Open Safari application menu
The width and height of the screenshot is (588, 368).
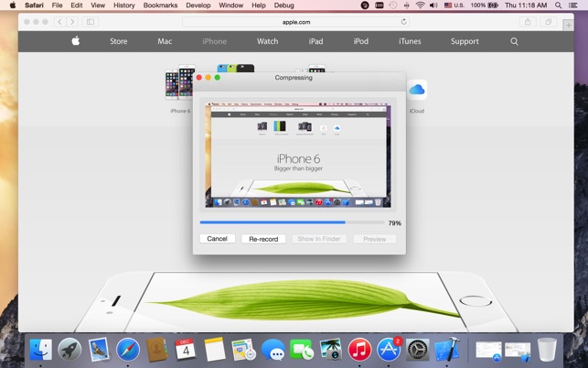(34, 5)
